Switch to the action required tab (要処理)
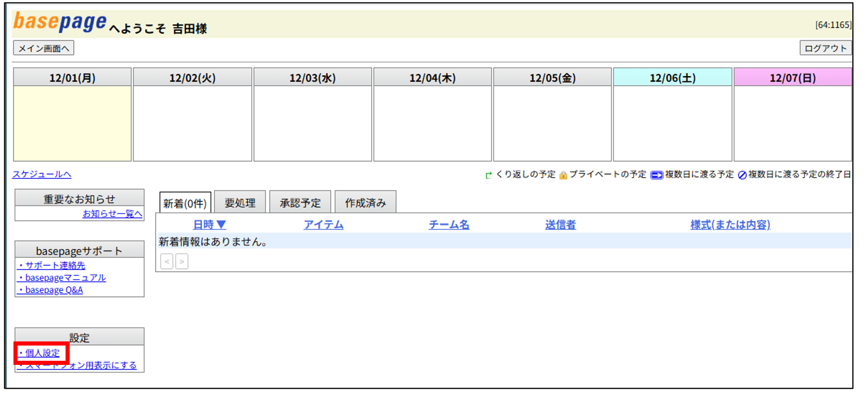The height and width of the screenshot is (400, 868). (240, 203)
